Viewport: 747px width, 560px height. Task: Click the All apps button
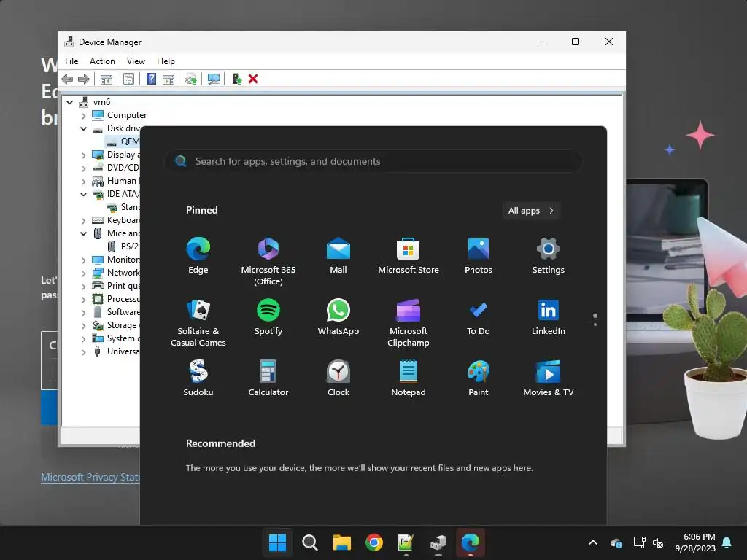[x=531, y=211]
